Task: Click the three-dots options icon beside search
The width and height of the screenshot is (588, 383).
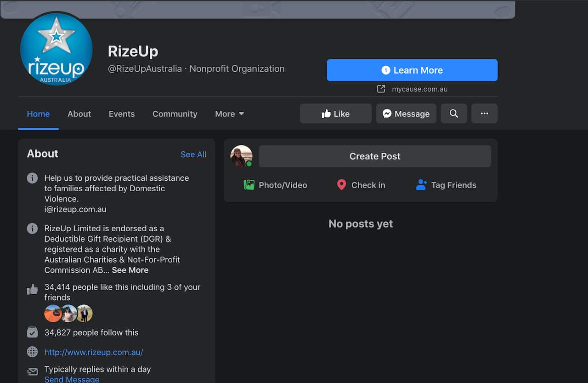Action: pyautogui.click(x=484, y=113)
